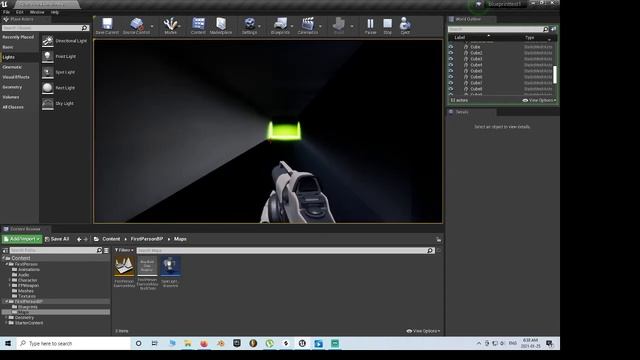Click the Place Actors search magnifier icon
Screen dimensions: 640x360
(x=85, y=28)
